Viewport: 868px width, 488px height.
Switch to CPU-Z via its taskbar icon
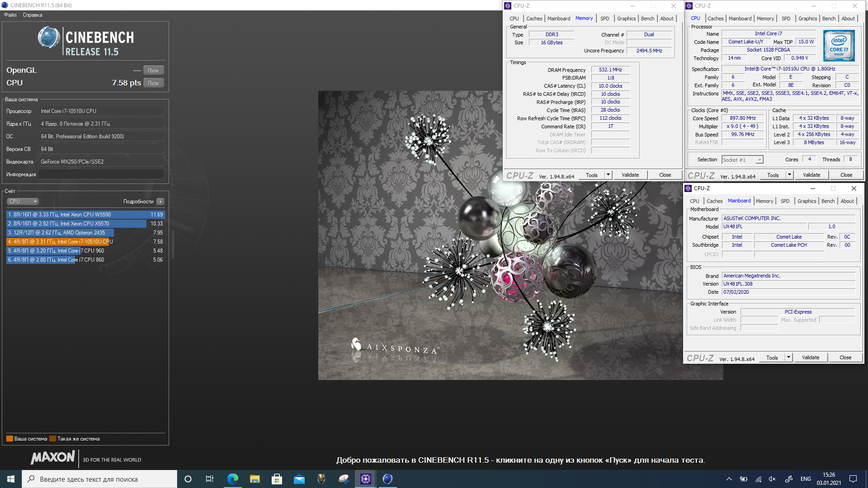pyautogui.click(x=365, y=479)
